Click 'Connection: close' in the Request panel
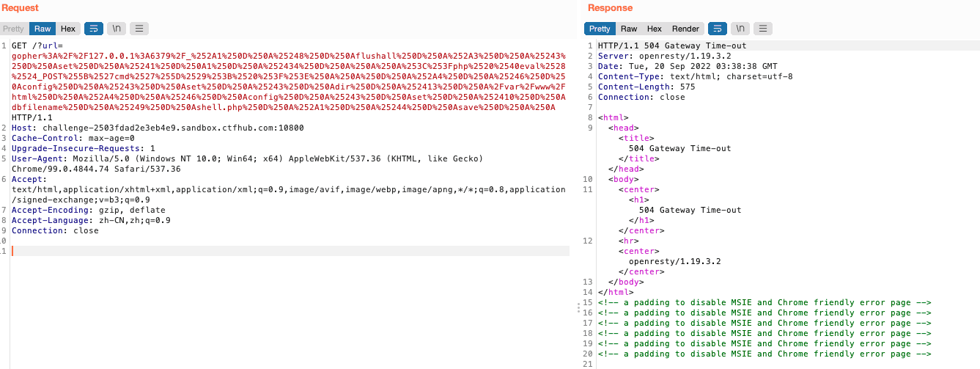This screenshot has width=980, height=369. 55,230
